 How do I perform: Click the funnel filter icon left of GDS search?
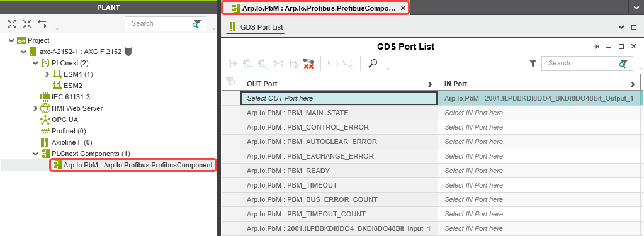(x=533, y=63)
